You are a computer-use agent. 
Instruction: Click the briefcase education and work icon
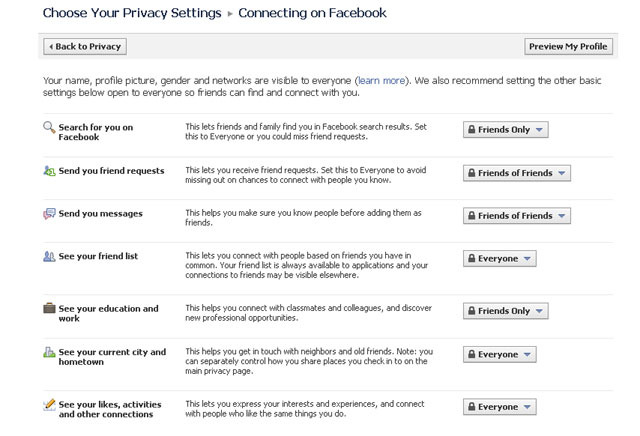click(x=49, y=308)
